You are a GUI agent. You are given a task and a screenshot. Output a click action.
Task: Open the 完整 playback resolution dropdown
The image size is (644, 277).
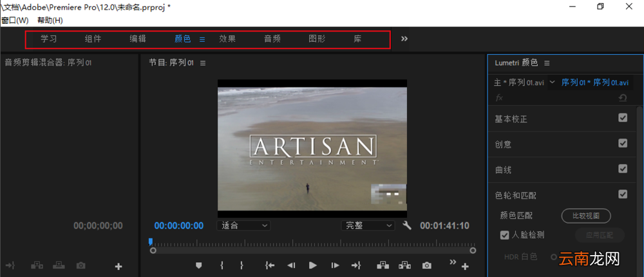coord(368,225)
